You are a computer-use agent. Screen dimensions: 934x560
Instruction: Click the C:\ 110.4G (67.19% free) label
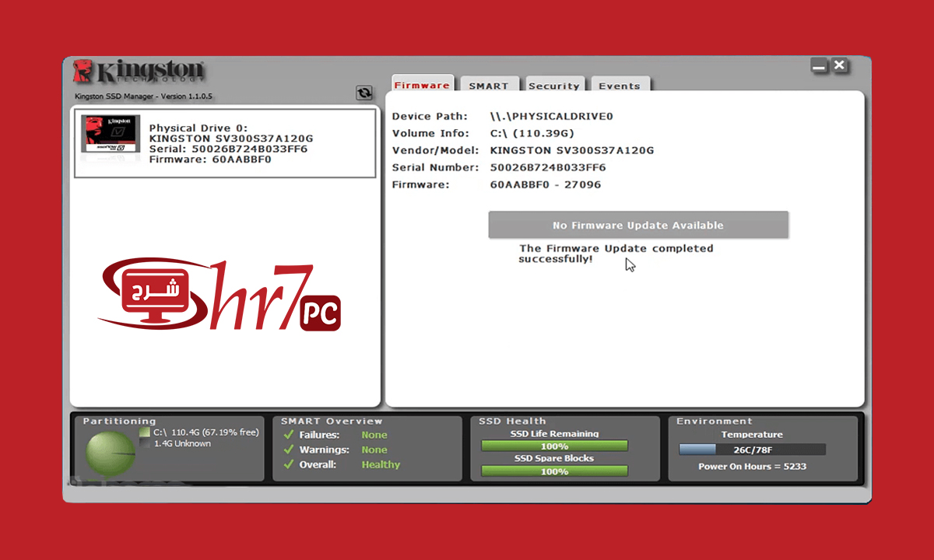206,432
